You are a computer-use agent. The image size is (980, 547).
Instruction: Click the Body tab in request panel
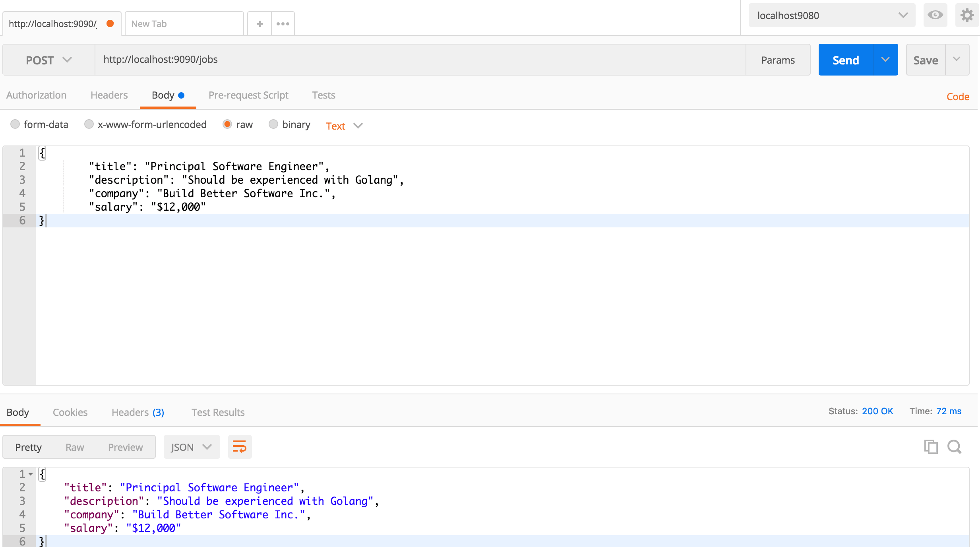tap(167, 95)
